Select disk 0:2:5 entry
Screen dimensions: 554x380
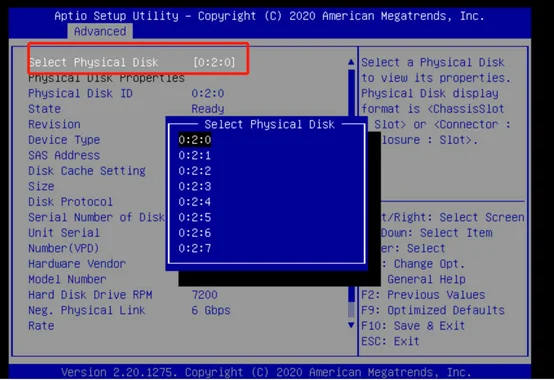point(195,218)
